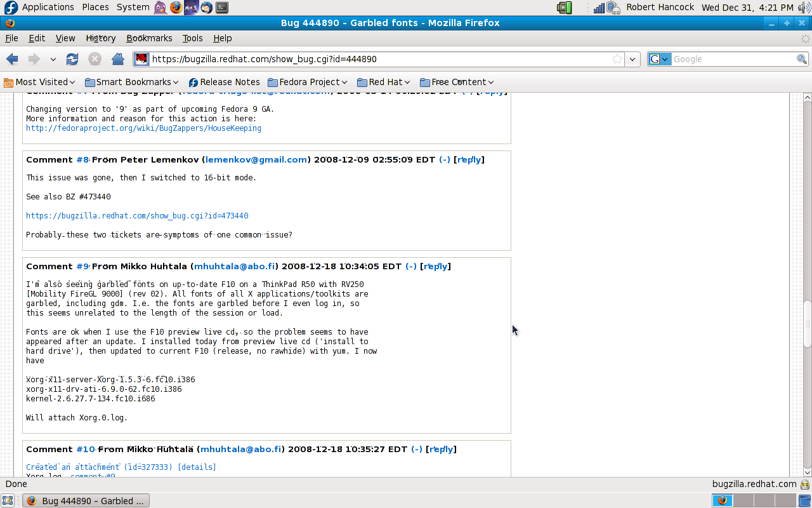Click the Home toolbar icon
Image resolution: width=812 pixels, height=508 pixels.
pos(117,59)
